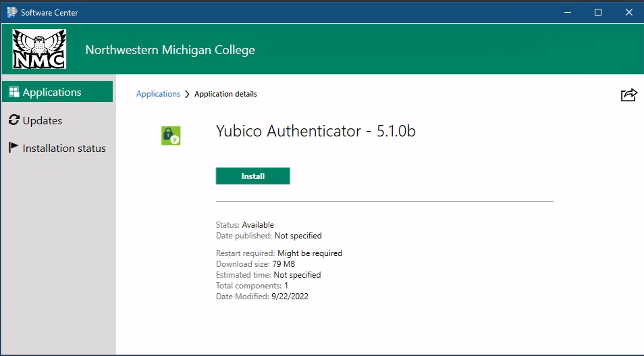644x356 pixels.
Task: Click the NMC owl logo
Action: coord(39,49)
